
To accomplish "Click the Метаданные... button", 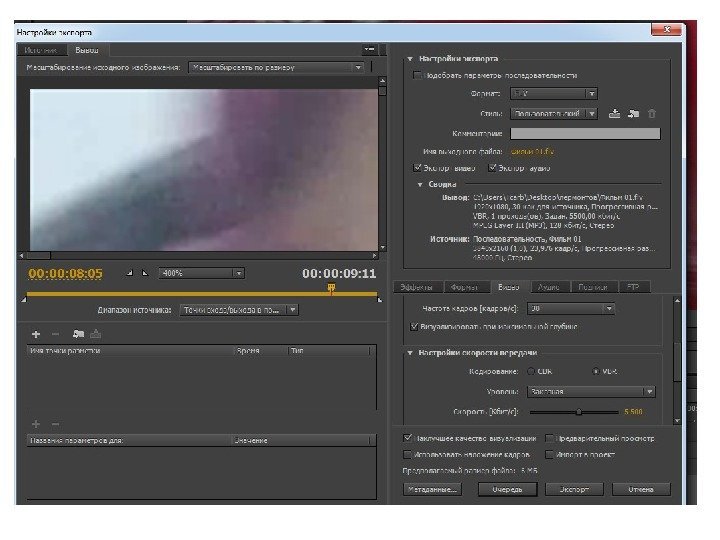I will point(432,489).
